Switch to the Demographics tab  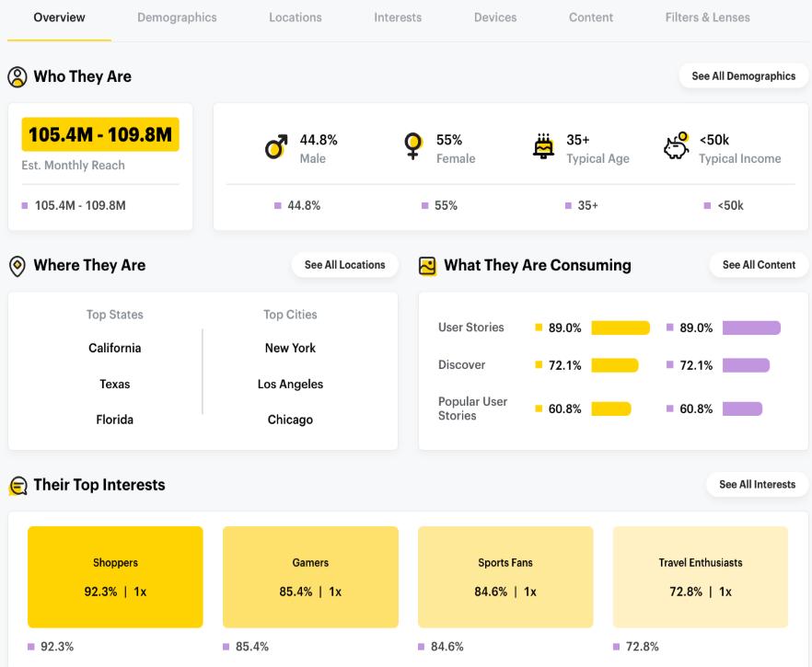tap(177, 17)
